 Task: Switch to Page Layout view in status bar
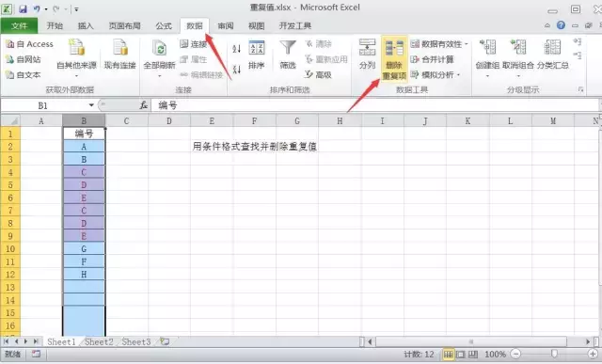[461, 354]
